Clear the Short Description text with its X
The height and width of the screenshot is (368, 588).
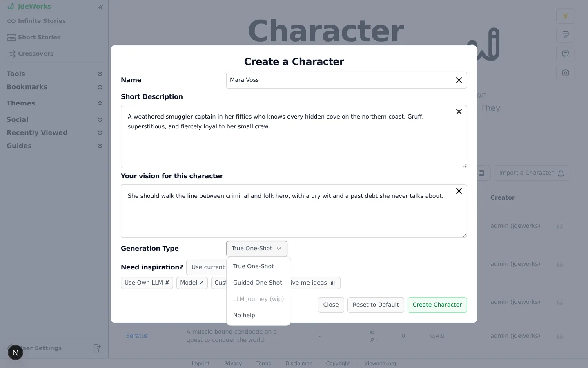[459, 112]
